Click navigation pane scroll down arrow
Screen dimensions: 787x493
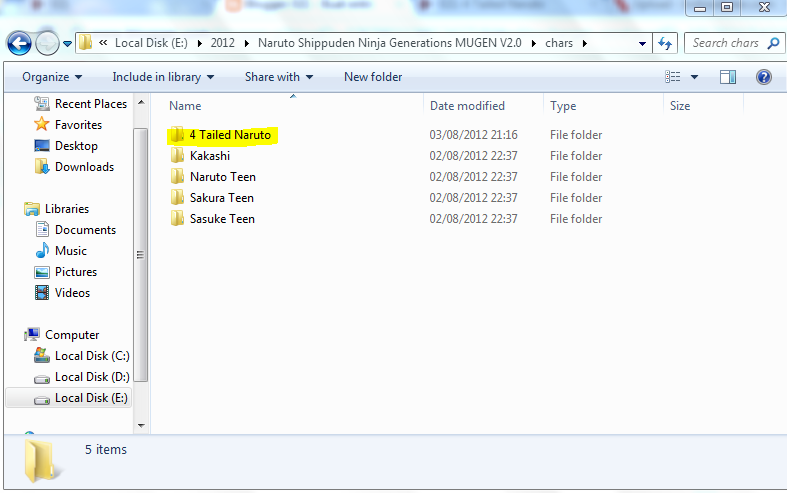pyautogui.click(x=142, y=426)
